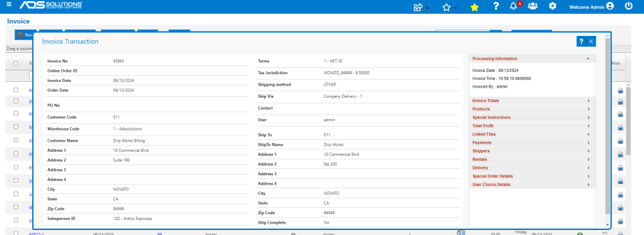This screenshot has height=235, width=644.
Task: Click the Customer Code value 011
Action: click(116, 117)
